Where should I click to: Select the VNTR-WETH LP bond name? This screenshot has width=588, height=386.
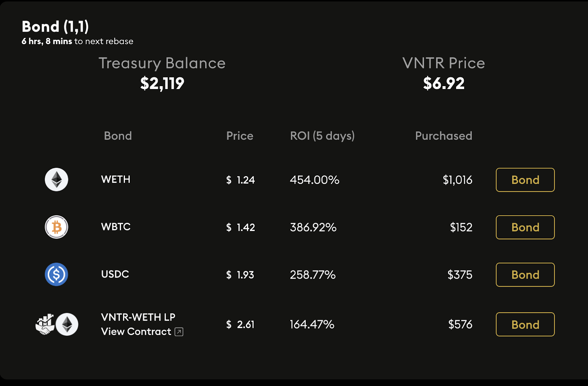tap(138, 317)
